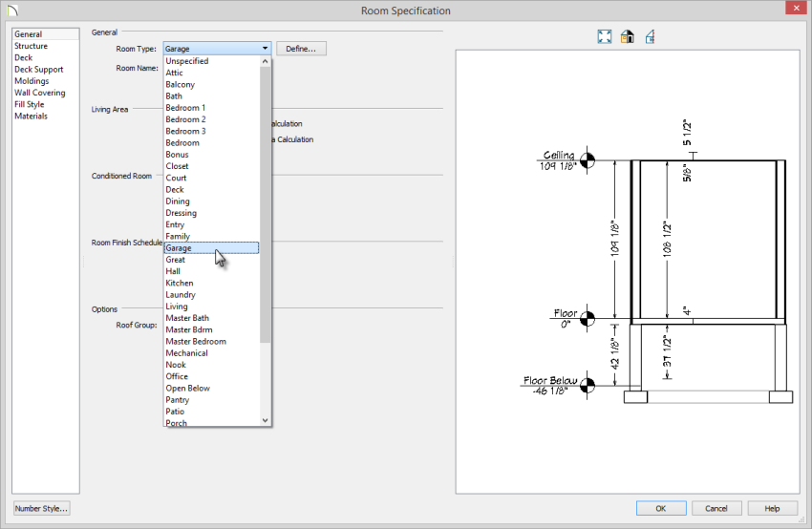Select Entry room type

(x=211, y=224)
